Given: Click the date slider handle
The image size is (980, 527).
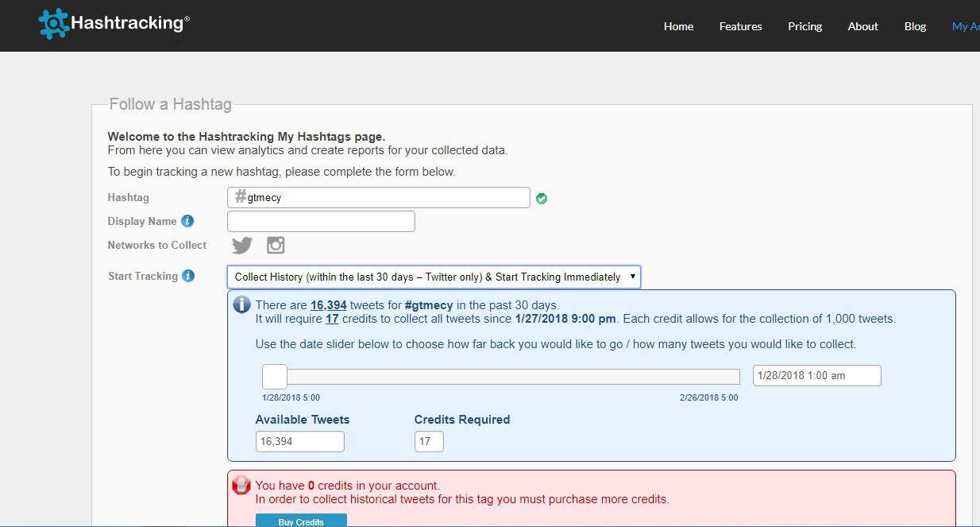Looking at the screenshot, I should pyautogui.click(x=275, y=376).
